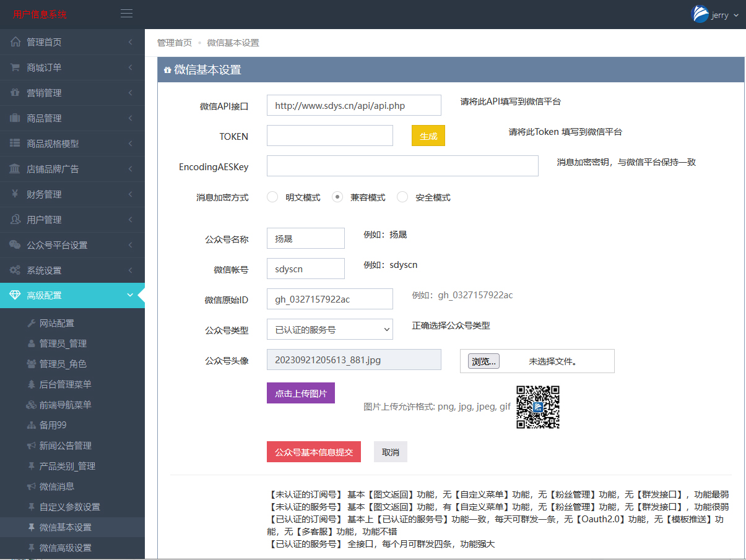746x560 pixels.
Task: Click the shopping cart icon for 商城订单
Action: 15,67
